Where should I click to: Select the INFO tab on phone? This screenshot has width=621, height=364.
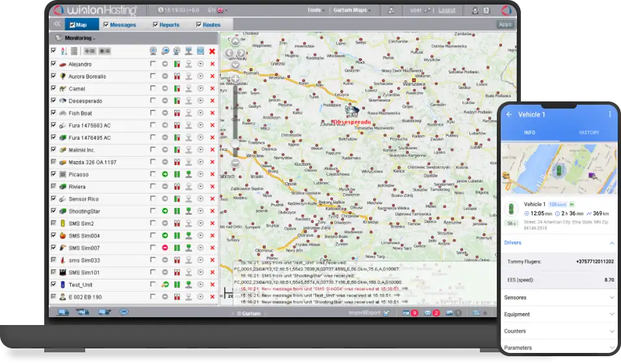click(529, 133)
